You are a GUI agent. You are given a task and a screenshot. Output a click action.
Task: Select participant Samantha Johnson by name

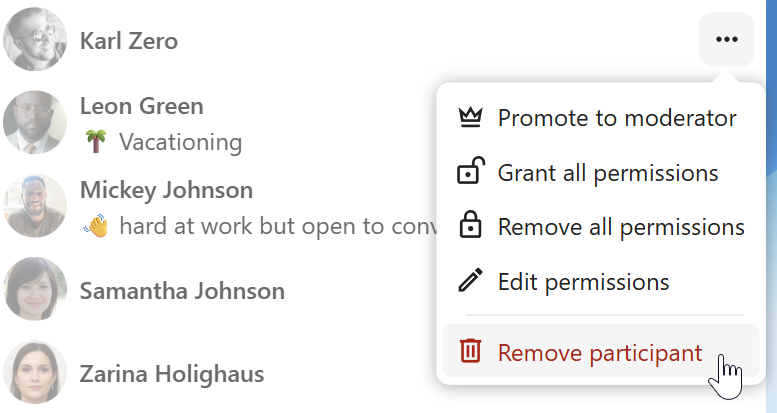coord(182,291)
